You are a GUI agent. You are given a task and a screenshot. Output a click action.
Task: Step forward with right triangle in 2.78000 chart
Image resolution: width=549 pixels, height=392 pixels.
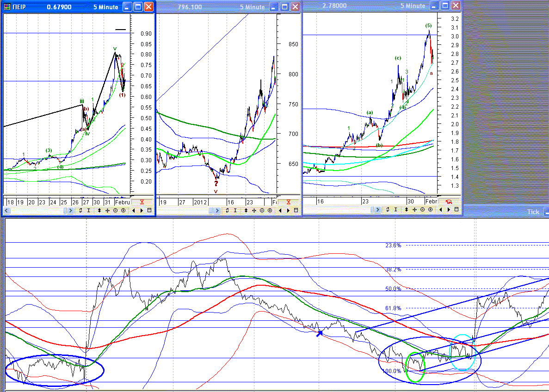[449, 209]
